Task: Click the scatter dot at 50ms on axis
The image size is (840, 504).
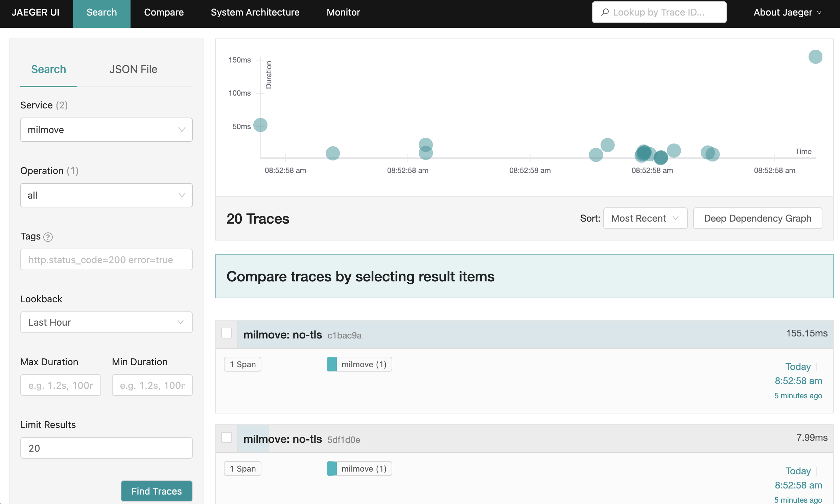Action: 260,125
